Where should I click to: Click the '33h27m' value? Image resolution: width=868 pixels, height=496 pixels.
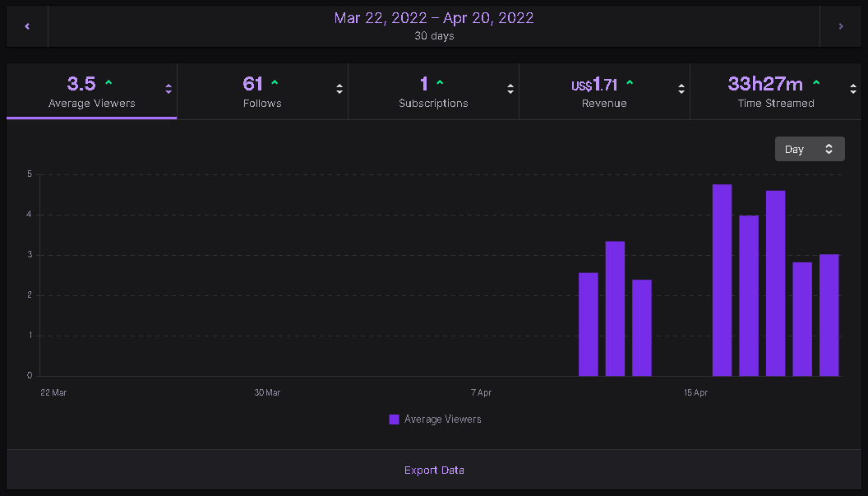765,84
